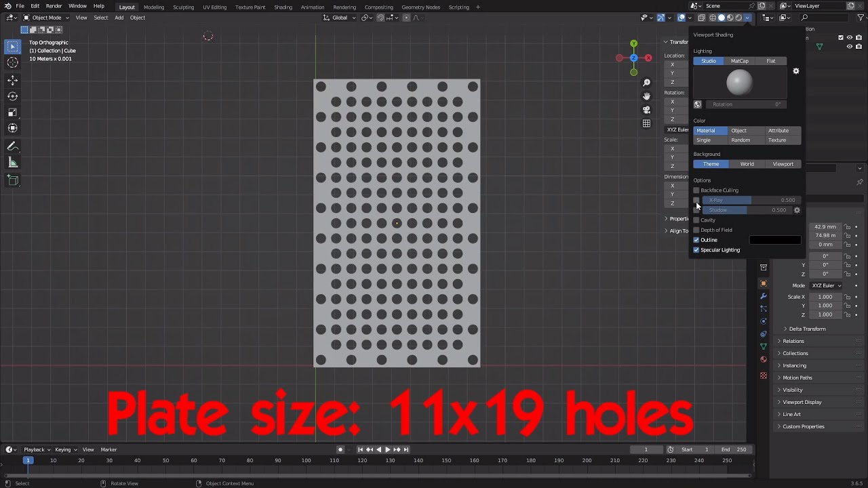
Task: Open the Object Mode dropdown
Action: tap(46, 18)
